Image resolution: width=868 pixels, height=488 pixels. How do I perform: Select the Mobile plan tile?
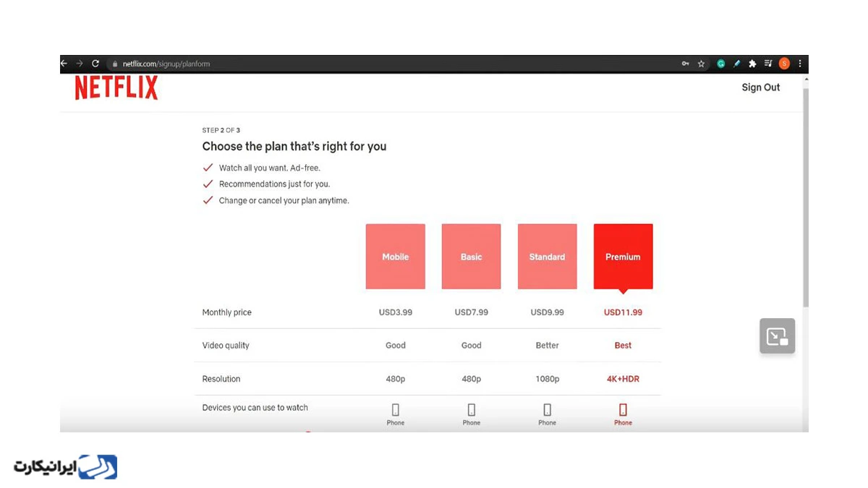[x=396, y=257]
